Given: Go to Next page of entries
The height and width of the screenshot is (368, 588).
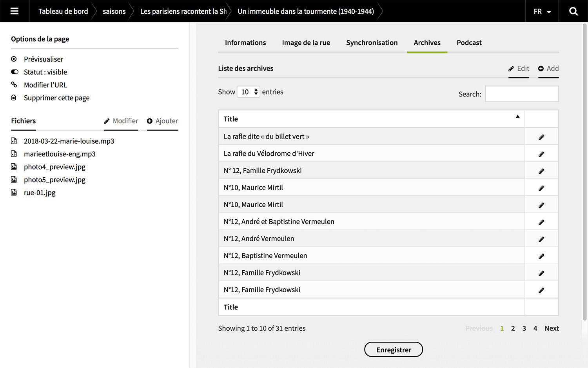Looking at the screenshot, I should pyautogui.click(x=552, y=328).
